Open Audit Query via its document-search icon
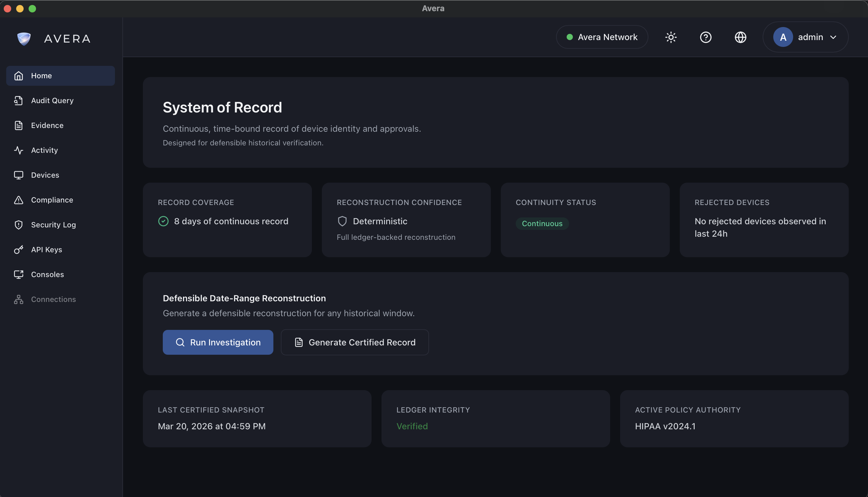Viewport: 868px width, 497px height. pos(18,100)
